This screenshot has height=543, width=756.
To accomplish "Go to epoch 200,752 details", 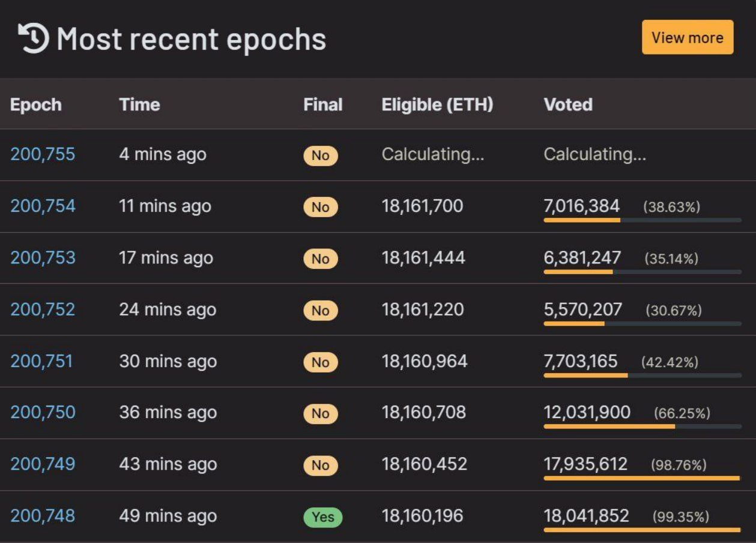I will click(x=43, y=309).
